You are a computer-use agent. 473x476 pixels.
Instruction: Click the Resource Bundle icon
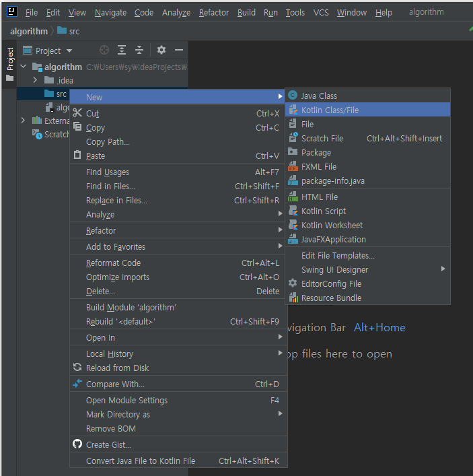pos(293,298)
